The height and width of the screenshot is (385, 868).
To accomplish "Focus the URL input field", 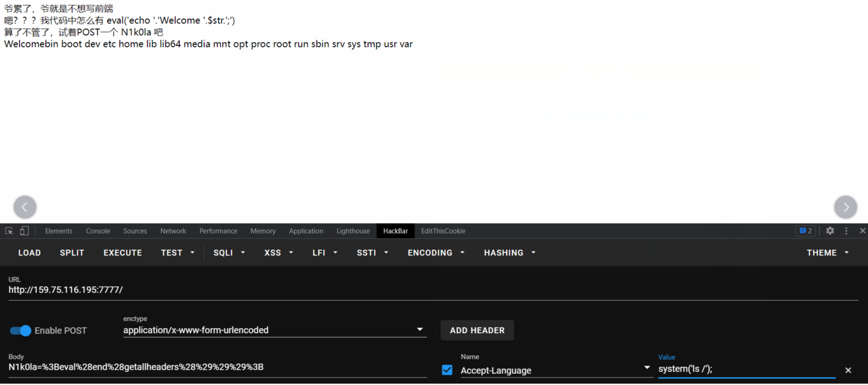I will click(433, 290).
